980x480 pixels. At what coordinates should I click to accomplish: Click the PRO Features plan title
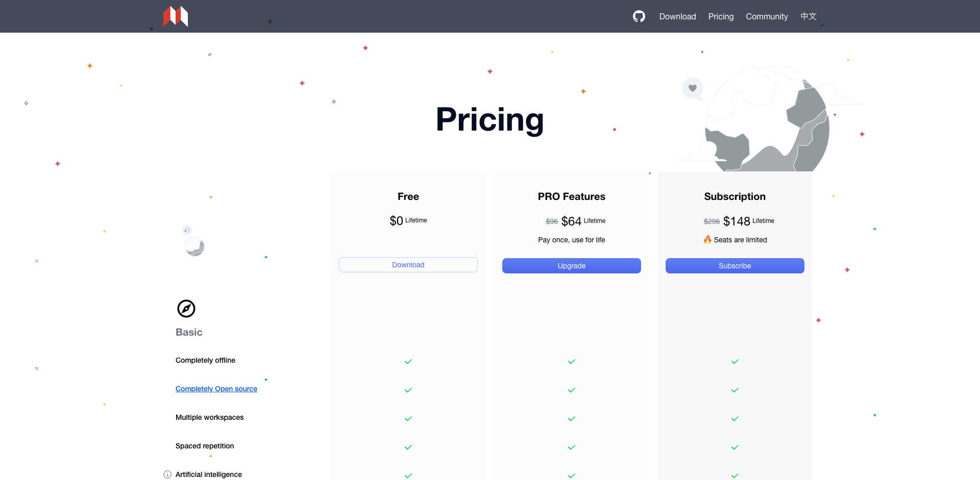tap(572, 196)
